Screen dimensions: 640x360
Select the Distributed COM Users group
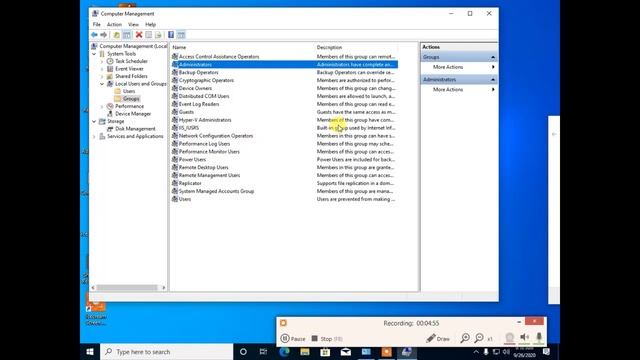(204, 96)
